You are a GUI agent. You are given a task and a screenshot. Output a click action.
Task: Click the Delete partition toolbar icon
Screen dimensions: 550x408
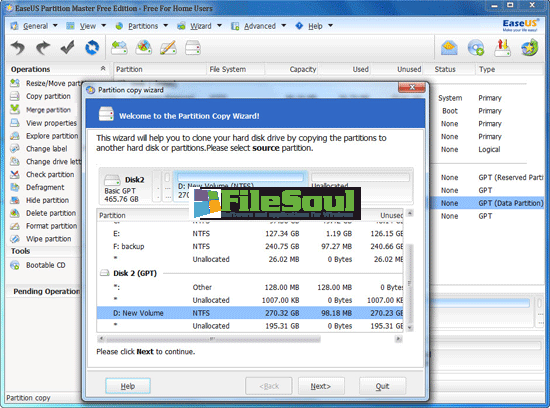point(144,47)
